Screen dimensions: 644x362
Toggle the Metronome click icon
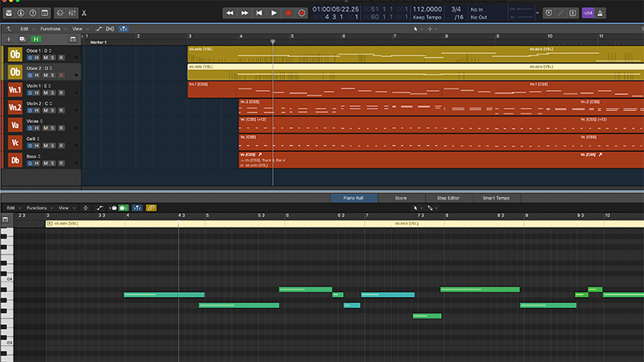[x=600, y=13]
